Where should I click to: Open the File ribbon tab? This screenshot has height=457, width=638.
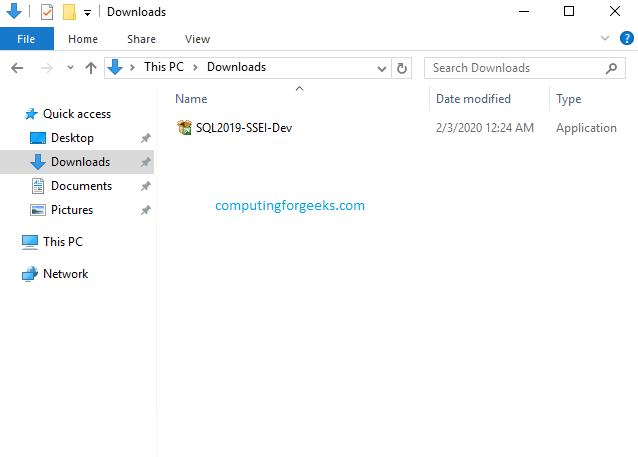26,39
